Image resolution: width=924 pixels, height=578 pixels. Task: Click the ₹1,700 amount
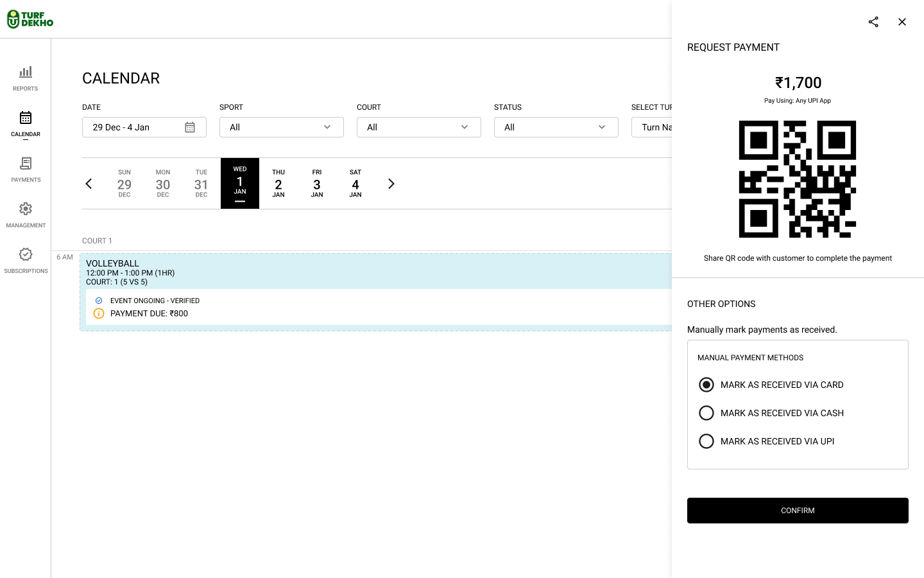click(x=798, y=83)
